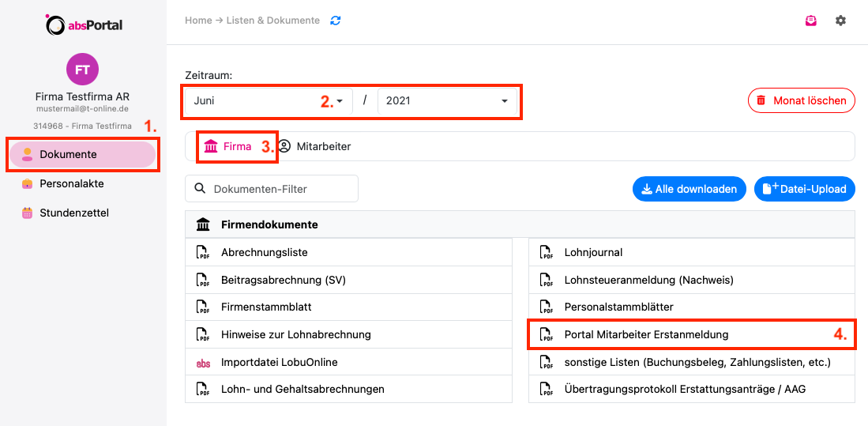Switch to the Firma tab
Viewport: 868px width, 426px height.
227,146
